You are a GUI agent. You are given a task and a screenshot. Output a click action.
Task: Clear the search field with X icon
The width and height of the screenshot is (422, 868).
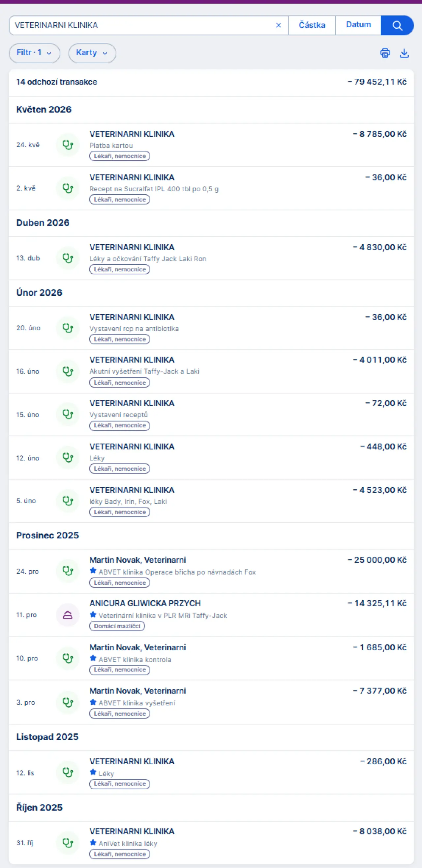pyautogui.click(x=279, y=25)
